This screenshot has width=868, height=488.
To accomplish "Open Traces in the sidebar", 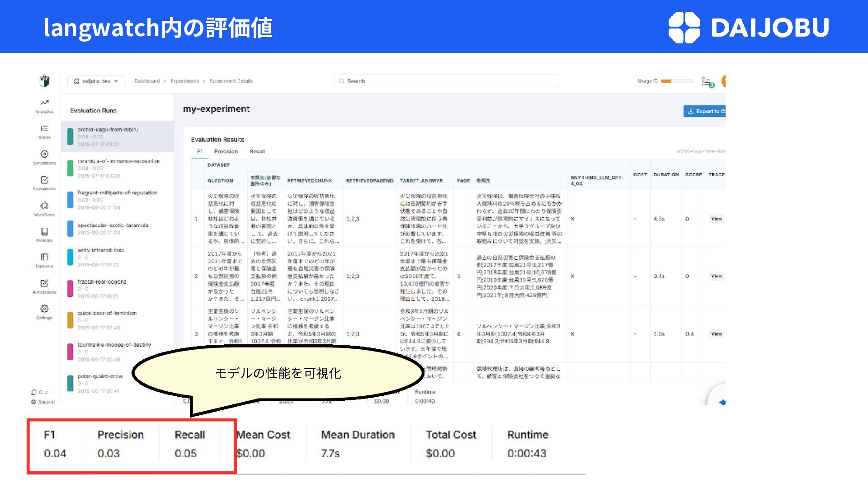I will 44,132.
